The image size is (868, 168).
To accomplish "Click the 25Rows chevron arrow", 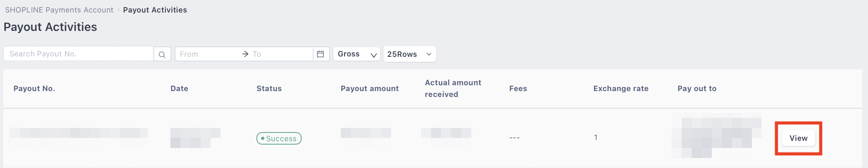I will 429,54.
